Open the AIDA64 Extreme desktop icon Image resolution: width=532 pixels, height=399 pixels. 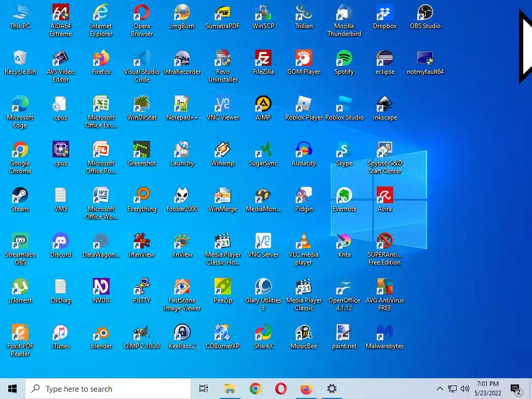click(60, 20)
